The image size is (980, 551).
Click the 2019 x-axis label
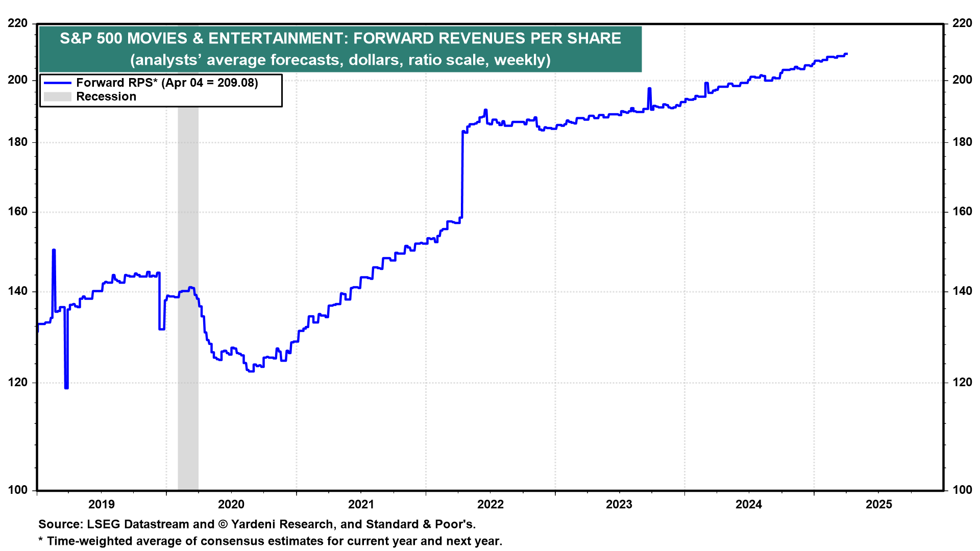pos(102,505)
